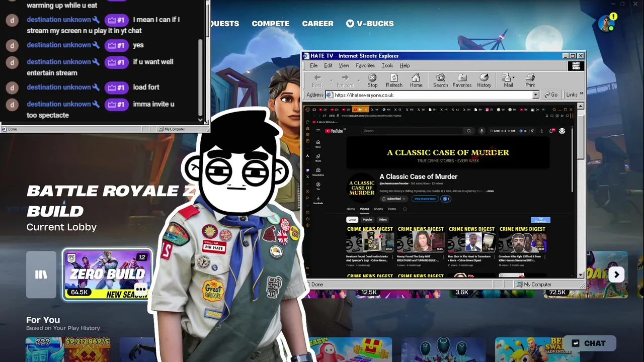Viewport: 644px width, 362px height.
Task: Click the YouTube logo
Action: click(x=334, y=131)
